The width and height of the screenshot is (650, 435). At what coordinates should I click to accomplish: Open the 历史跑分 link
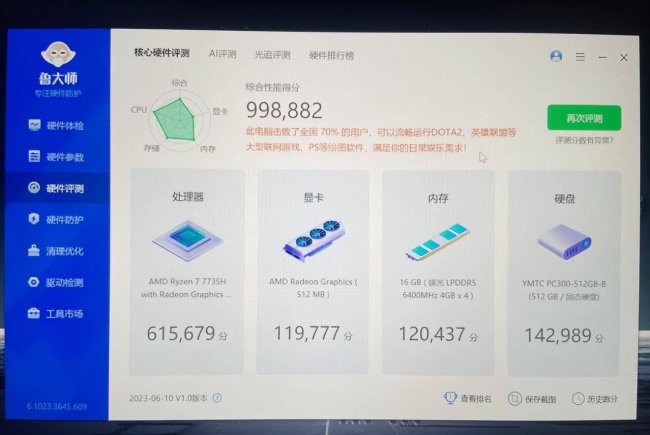[x=602, y=399]
